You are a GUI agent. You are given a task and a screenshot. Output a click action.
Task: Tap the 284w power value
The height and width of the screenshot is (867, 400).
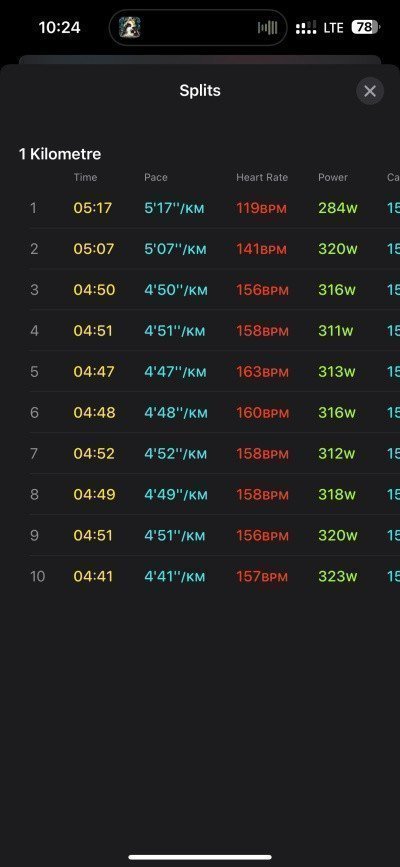pyautogui.click(x=337, y=208)
